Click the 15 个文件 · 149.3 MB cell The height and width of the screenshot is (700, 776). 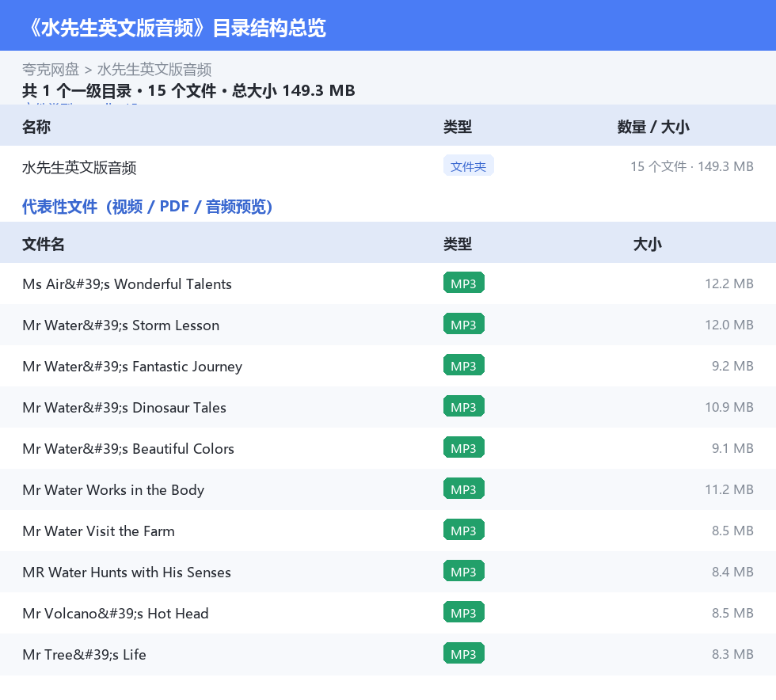tap(692, 166)
